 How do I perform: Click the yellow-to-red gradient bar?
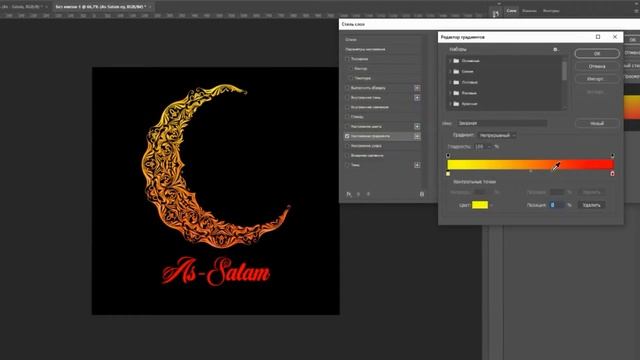531,164
